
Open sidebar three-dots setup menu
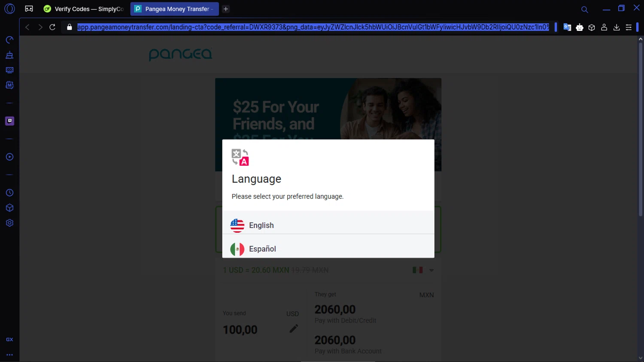pos(9,355)
